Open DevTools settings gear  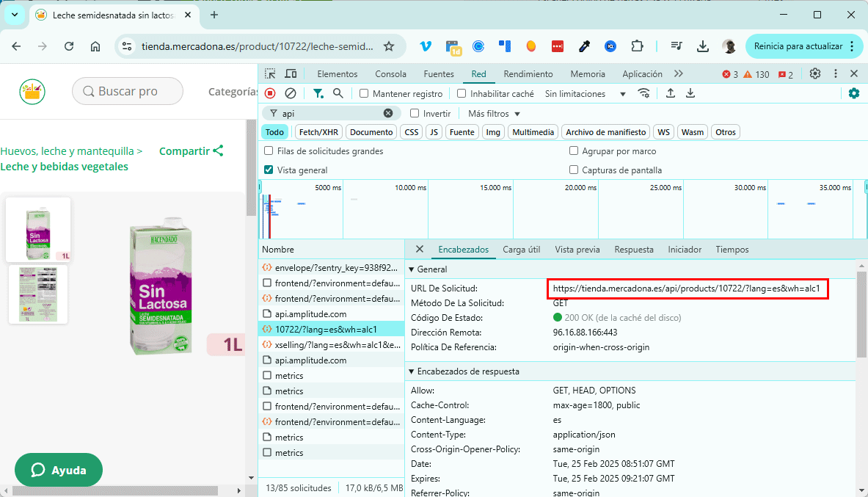point(815,74)
